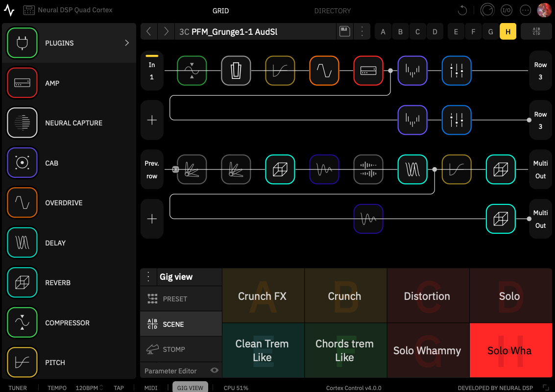Open the Gig view three-dot menu

tap(148, 276)
